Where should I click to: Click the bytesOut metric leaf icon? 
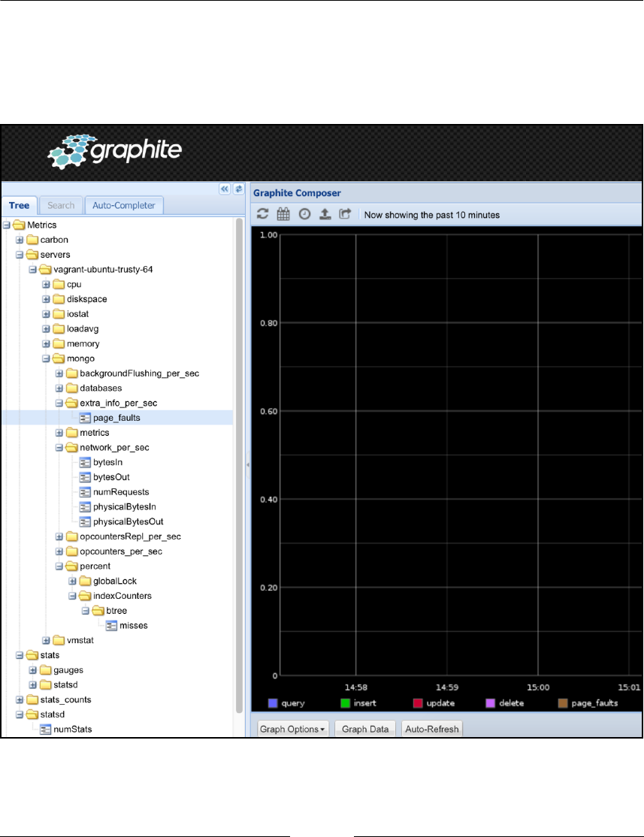pos(85,477)
